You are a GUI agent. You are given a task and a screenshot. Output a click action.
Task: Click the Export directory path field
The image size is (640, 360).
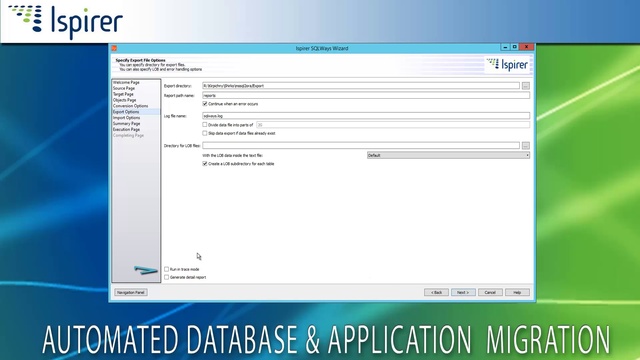361,86
